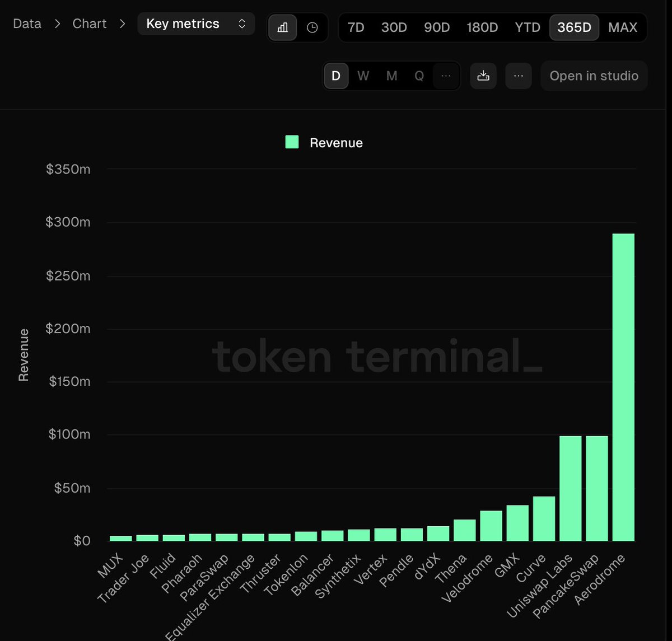Click the dYdX revenue bar
672x641 pixels.
[438, 534]
